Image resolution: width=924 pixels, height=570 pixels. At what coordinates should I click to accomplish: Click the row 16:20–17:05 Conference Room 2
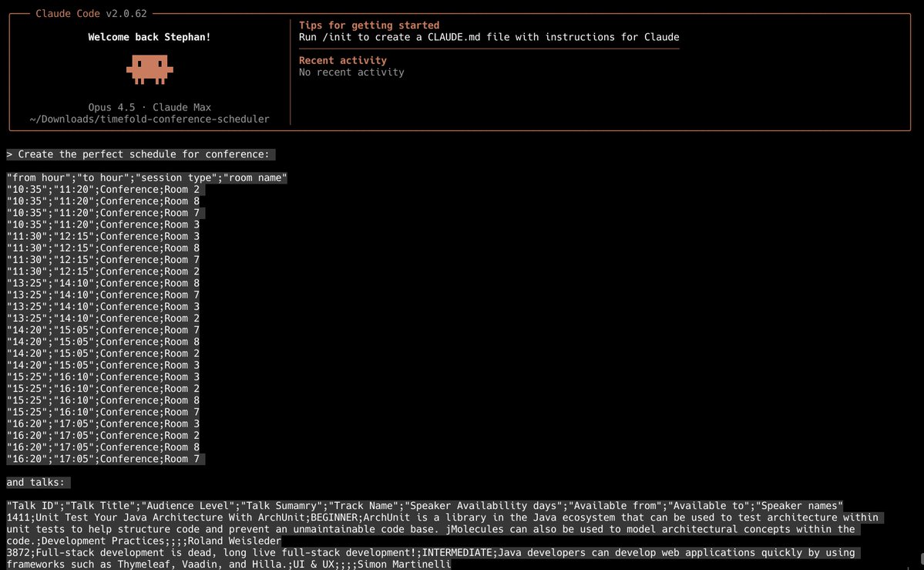[103, 436]
